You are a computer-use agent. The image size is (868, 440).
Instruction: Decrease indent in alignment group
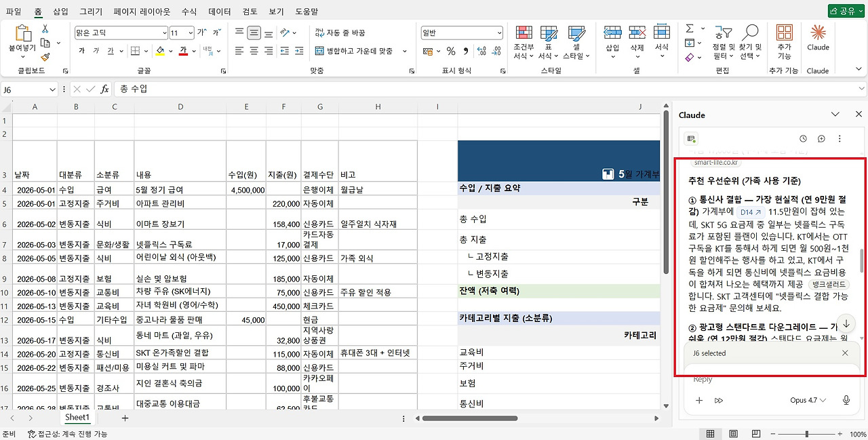[x=285, y=51]
